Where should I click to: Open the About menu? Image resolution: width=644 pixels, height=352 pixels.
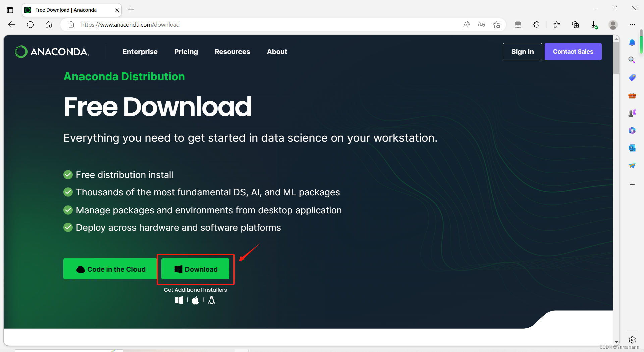click(x=277, y=52)
